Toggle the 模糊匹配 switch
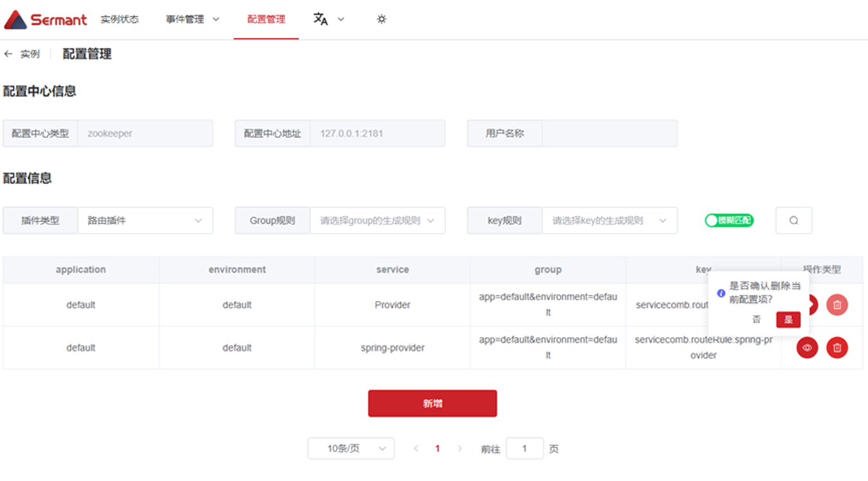 (x=729, y=221)
